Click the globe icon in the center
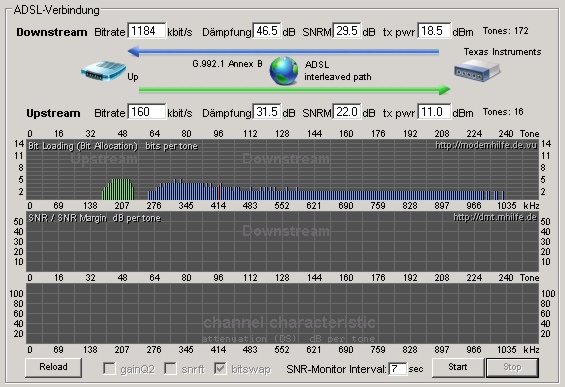565x387 pixels. [x=284, y=71]
